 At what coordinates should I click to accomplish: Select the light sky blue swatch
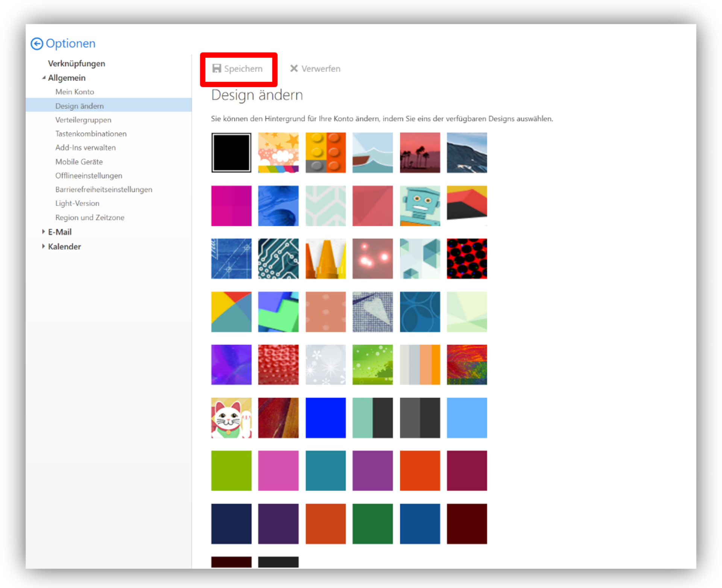pos(467,418)
